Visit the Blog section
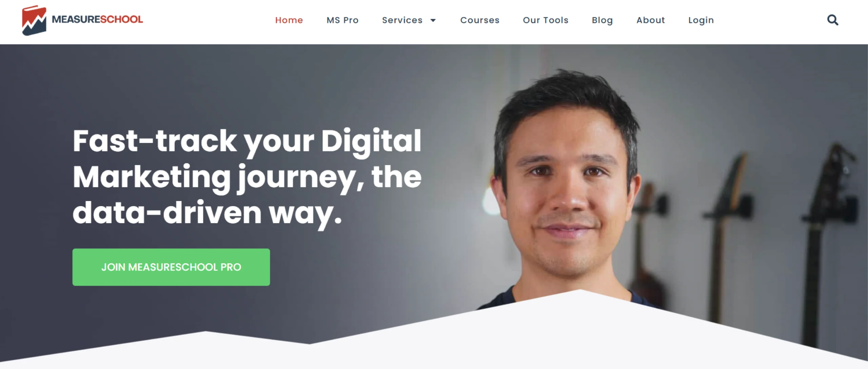 (x=602, y=20)
